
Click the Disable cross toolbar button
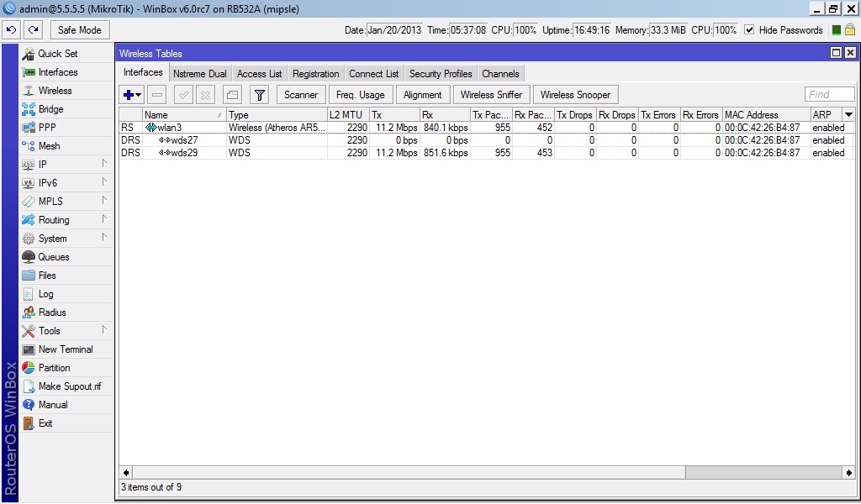coord(205,95)
